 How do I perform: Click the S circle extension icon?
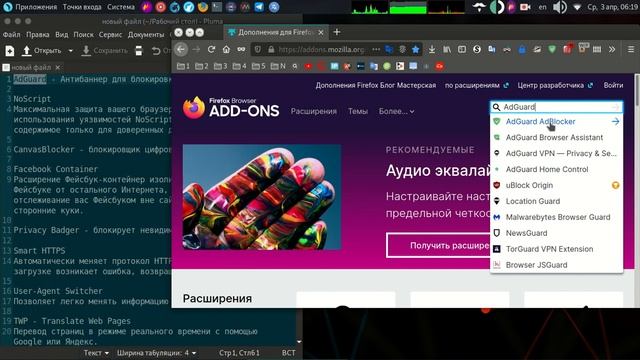477,49
